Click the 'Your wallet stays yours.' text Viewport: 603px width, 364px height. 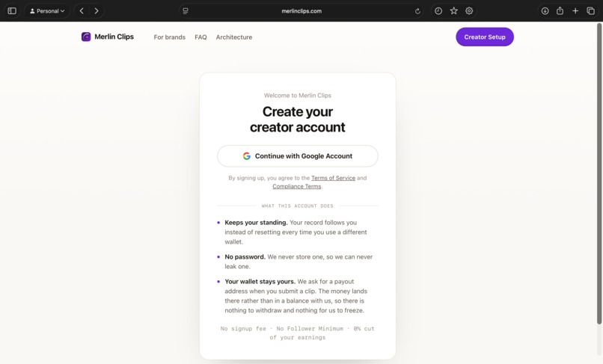(x=260, y=281)
